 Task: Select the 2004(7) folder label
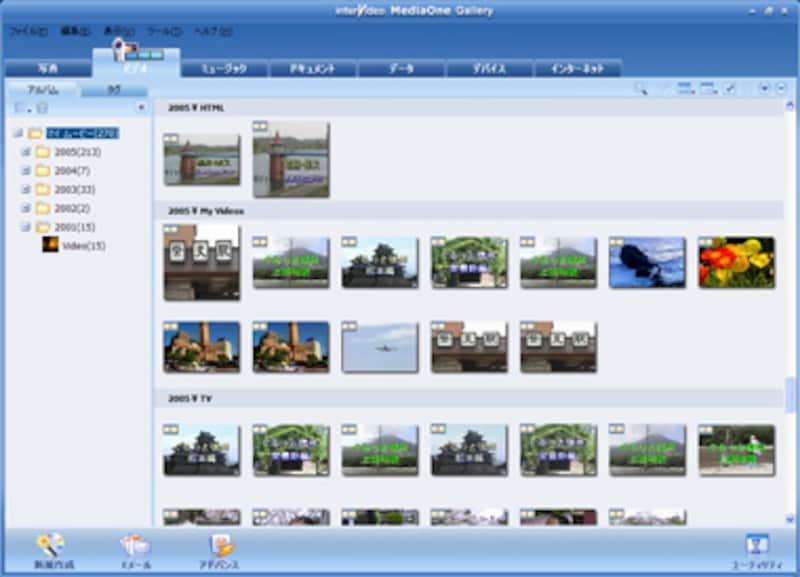click(x=72, y=171)
